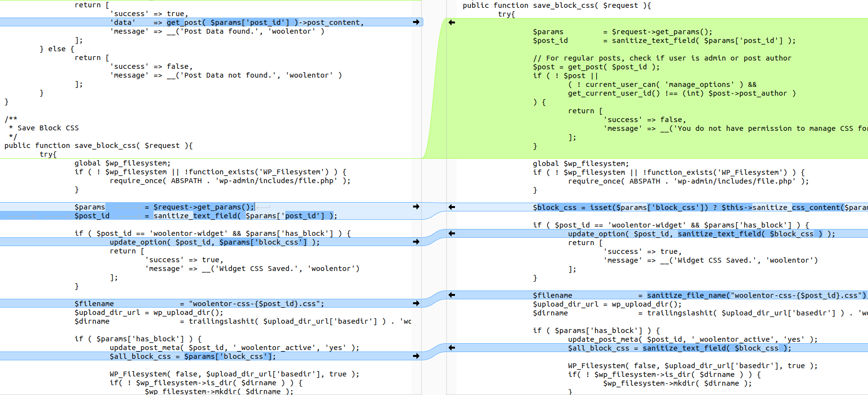This screenshot has height=395, width=868.
Task: Click the 'Save Block CSS' comment line
Action: click(48, 128)
